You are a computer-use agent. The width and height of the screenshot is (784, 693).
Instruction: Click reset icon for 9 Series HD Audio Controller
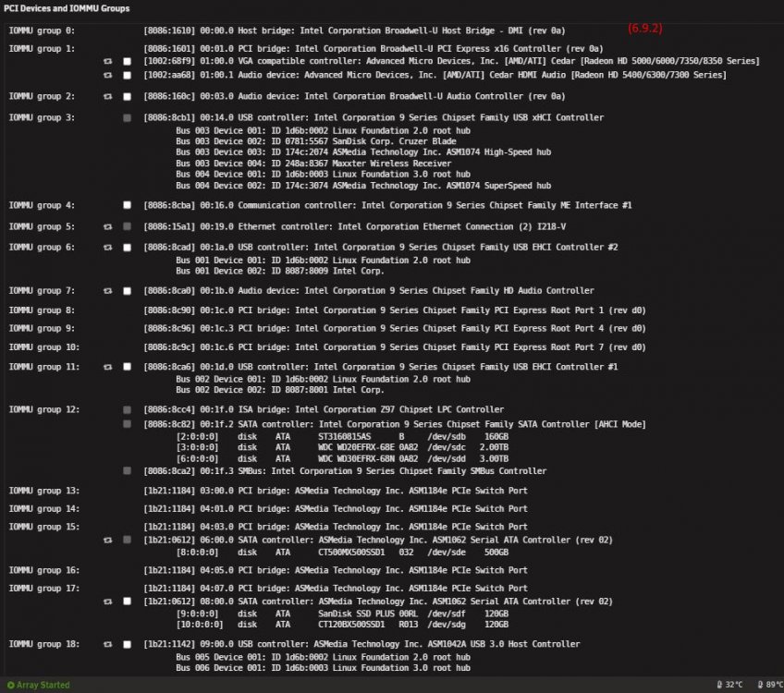point(107,291)
